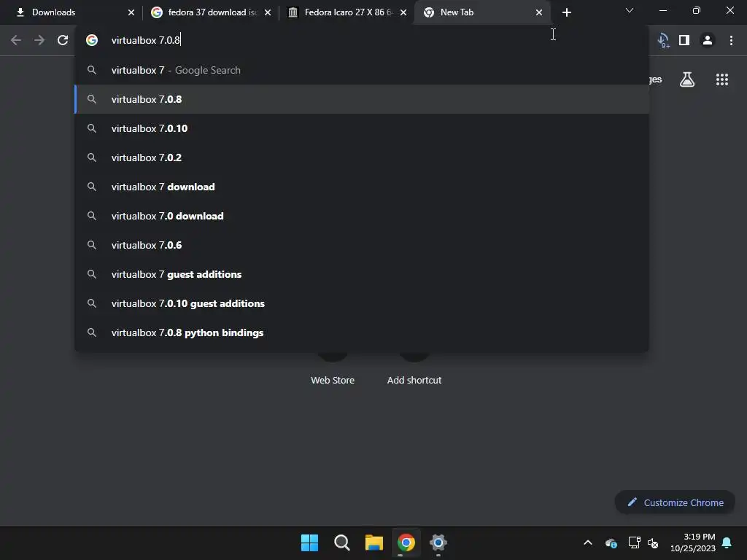The image size is (747, 560).
Task: Open the network tray icon
Action: click(634, 542)
